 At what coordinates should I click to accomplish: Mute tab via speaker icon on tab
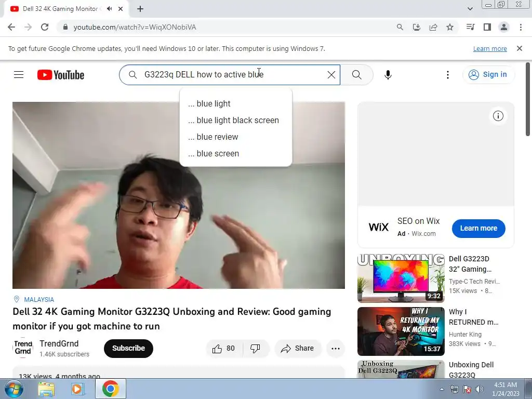[x=109, y=9]
